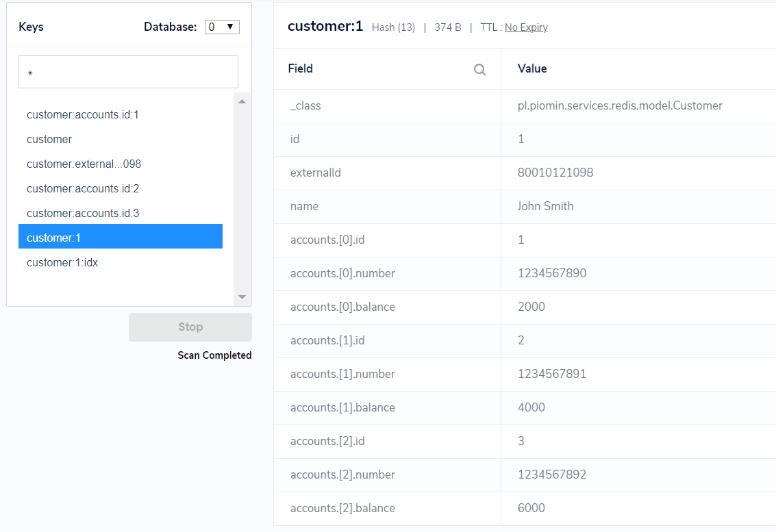
Task: Open the TTL No Expiry link
Action: 527,27
